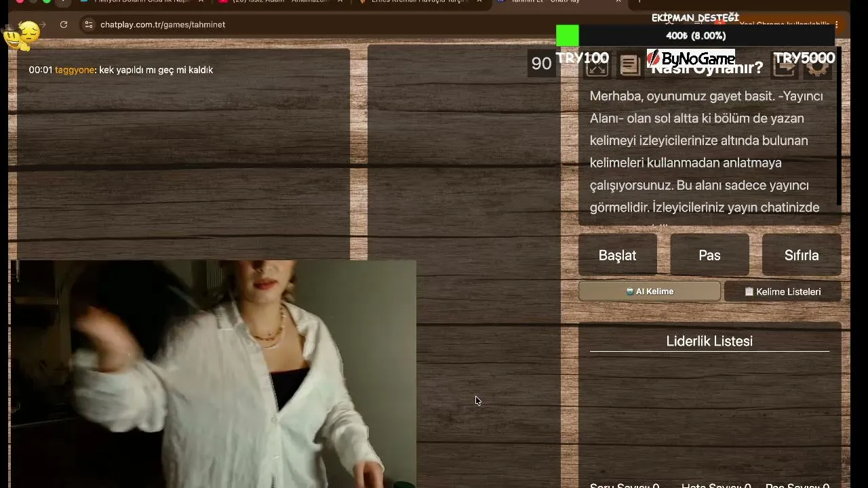Click the TRY100 label

583,58
